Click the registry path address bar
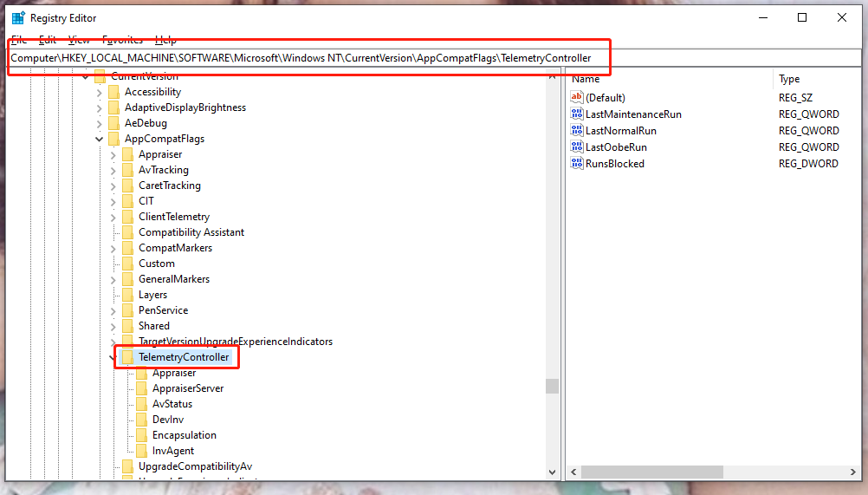Screen dimensions: 868x495 click(x=435, y=57)
